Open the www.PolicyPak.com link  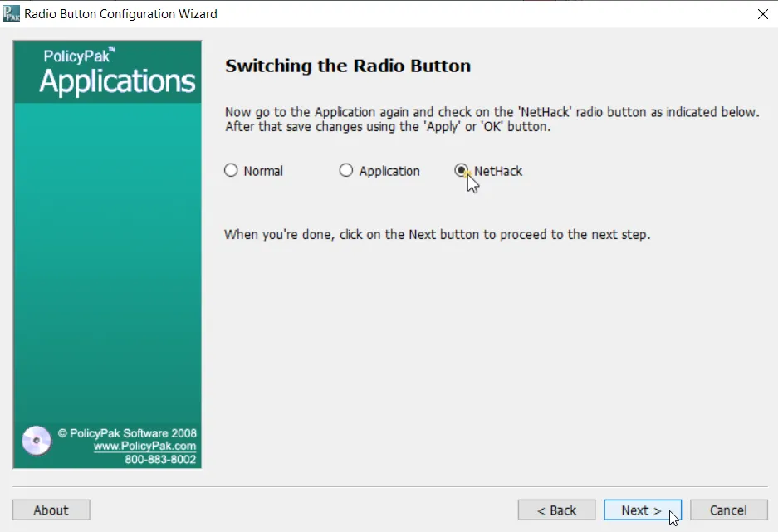click(x=144, y=446)
